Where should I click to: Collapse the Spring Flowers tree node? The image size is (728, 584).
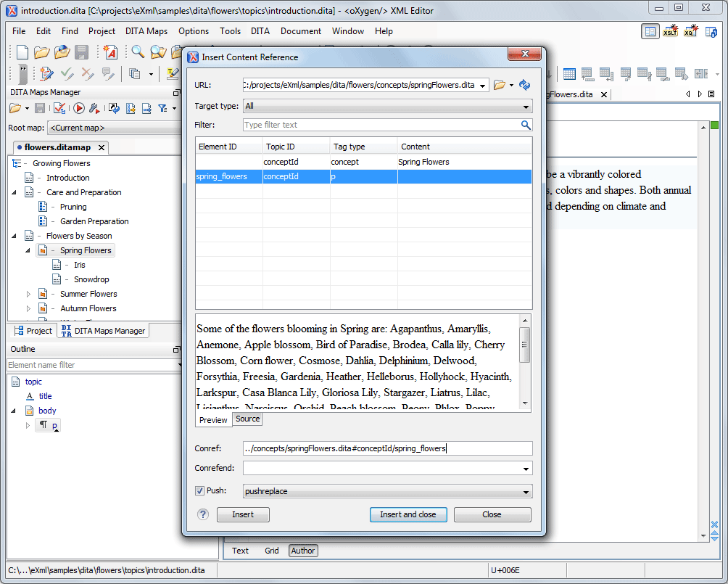pos(28,250)
